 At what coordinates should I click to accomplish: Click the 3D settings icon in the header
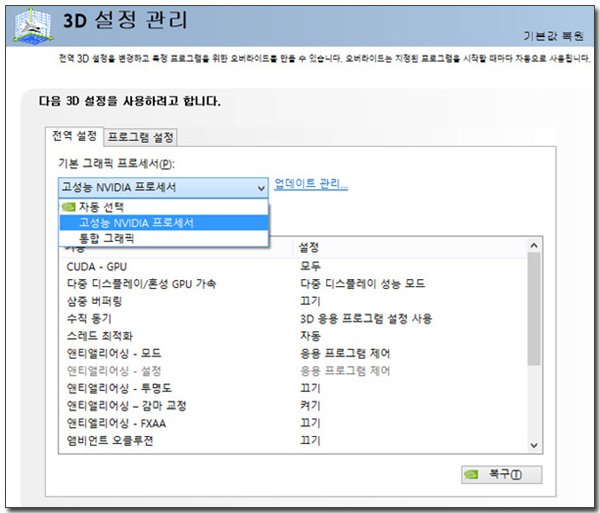(x=32, y=28)
